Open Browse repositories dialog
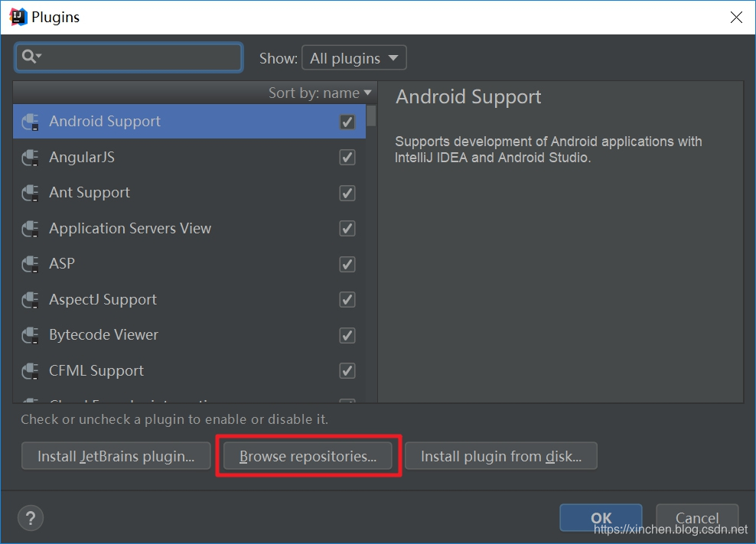 tap(308, 456)
